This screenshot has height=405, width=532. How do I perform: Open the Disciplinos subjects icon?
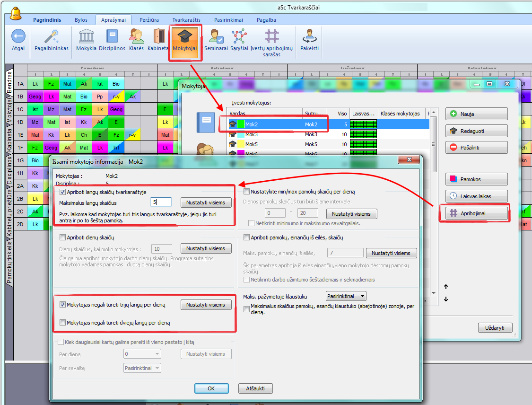112,37
